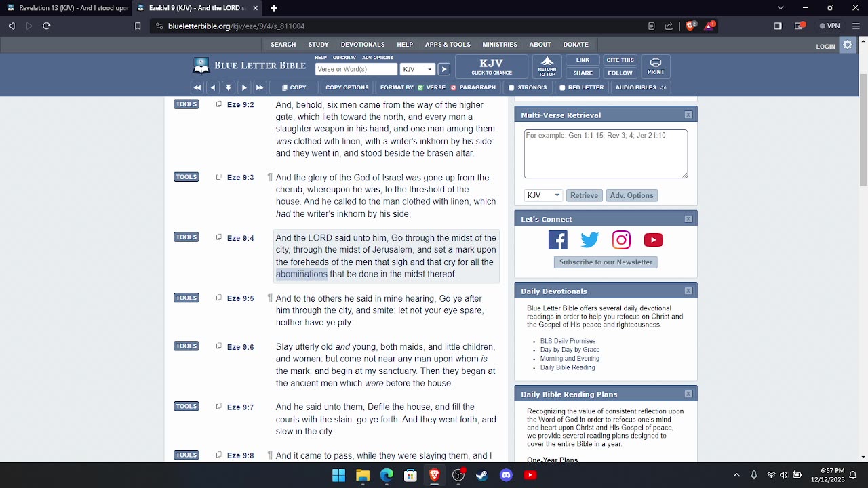
Task: Go to previous verse single arrow
Action: point(212,87)
